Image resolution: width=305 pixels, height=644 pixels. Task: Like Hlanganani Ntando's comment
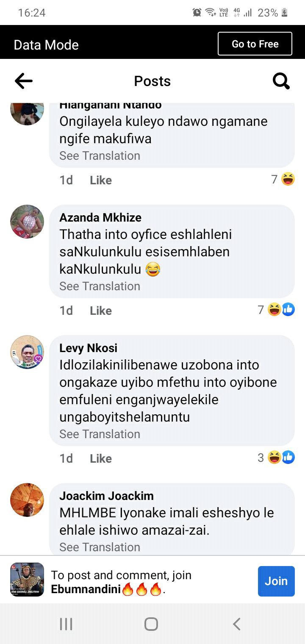pos(101,180)
